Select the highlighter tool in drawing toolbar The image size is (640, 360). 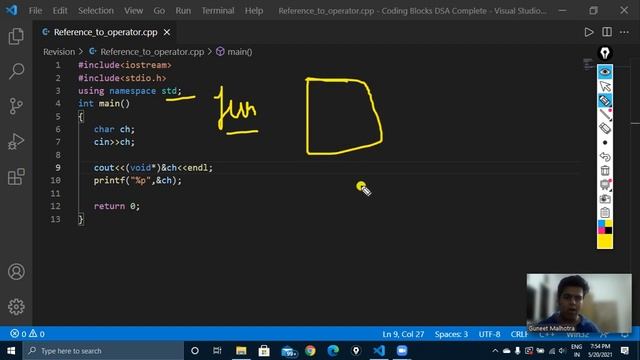pos(605,100)
